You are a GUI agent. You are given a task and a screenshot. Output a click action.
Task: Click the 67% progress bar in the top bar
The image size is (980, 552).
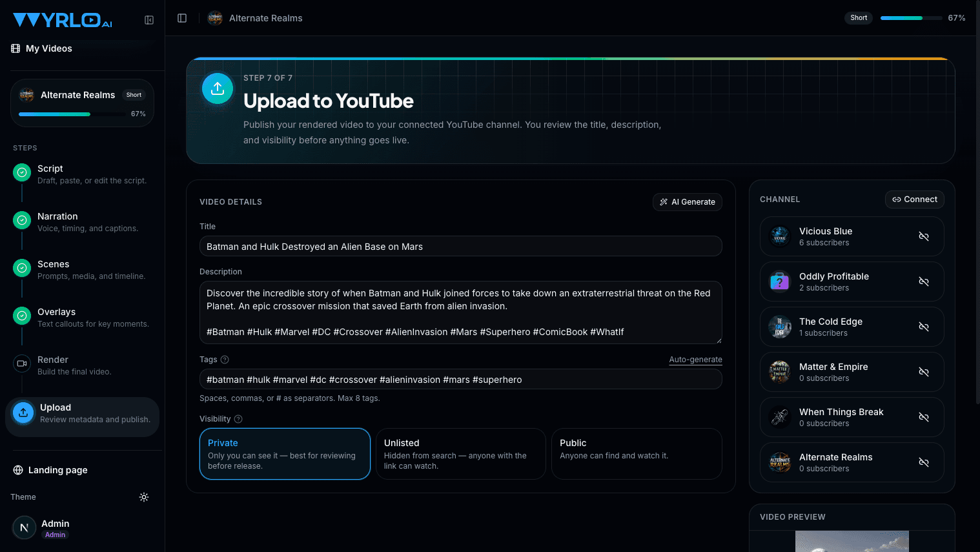tap(912, 18)
